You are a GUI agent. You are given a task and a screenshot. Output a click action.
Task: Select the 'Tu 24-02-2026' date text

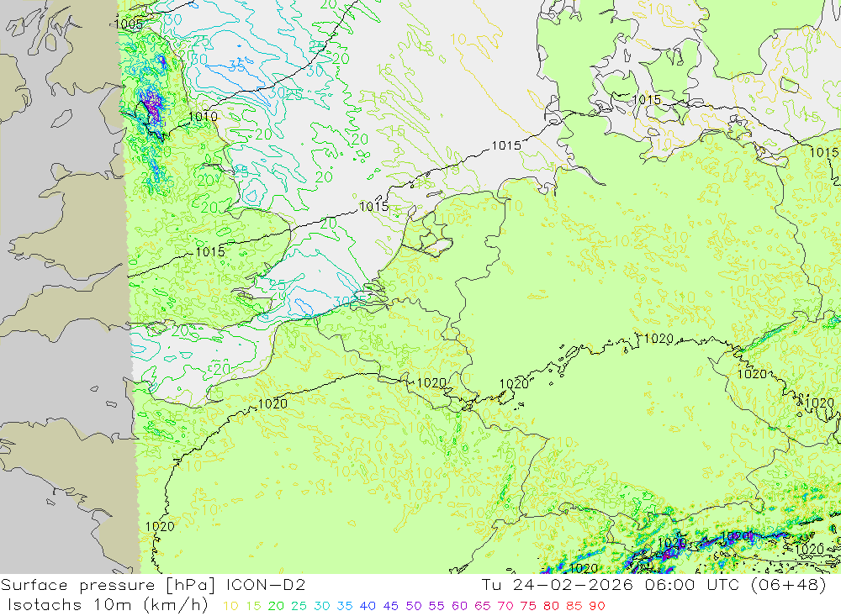point(558,584)
